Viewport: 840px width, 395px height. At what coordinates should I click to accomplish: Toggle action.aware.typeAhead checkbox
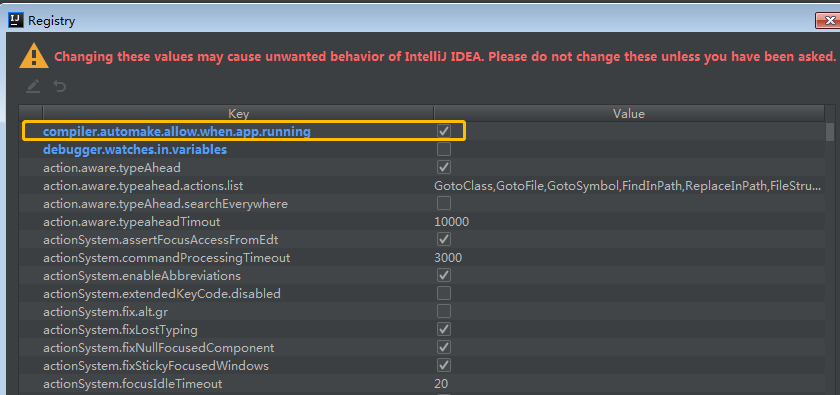click(x=444, y=167)
